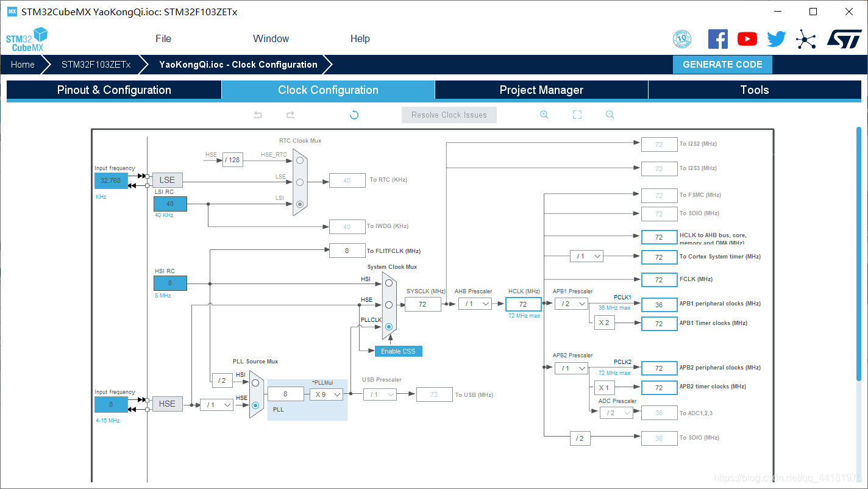
Task: Open the APB1 Prescaler dropdown
Action: pyautogui.click(x=571, y=304)
